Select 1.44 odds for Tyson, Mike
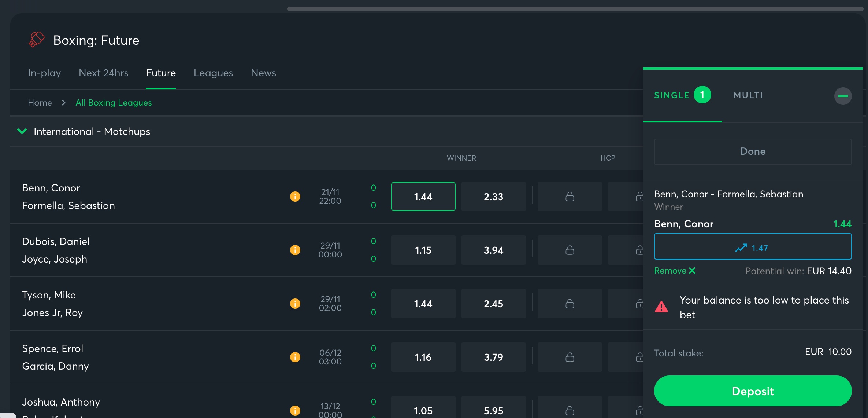 423,304
